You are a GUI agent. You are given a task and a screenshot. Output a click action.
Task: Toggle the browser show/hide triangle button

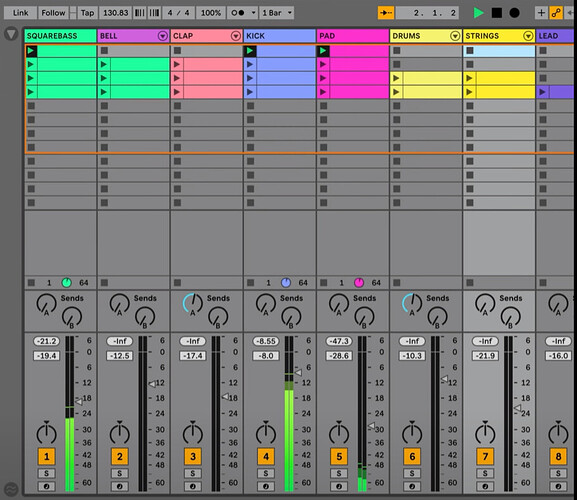(x=11, y=34)
